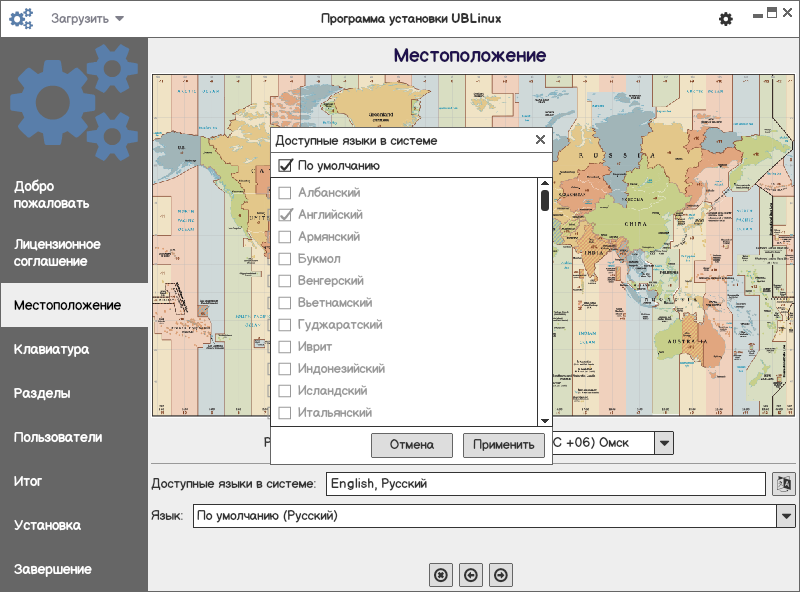Toggle the 'По умолчанию' checkbox
Image resolution: width=800 pixels, height=592 pixels.
click(x=285, y=166)
